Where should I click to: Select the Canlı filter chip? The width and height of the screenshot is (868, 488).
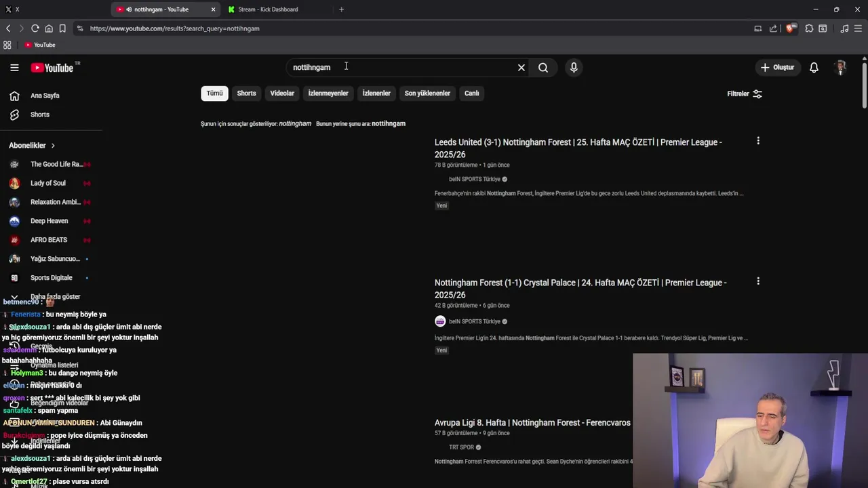pos(472,94)
